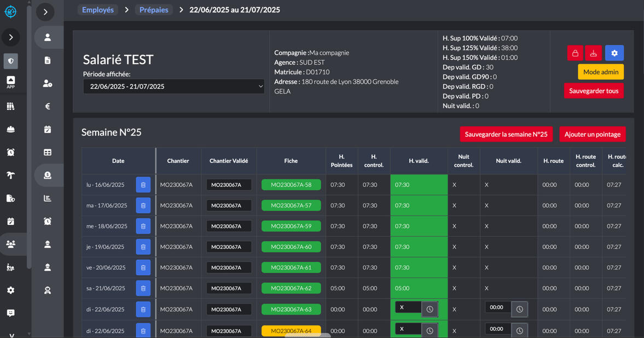Click the books icon in left sidebar
The image size is (644, 338).
tap(10, 107)
